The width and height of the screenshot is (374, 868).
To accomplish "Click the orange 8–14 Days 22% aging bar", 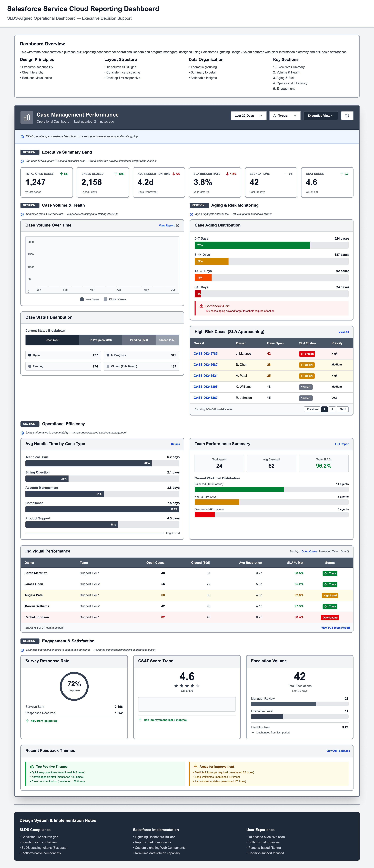I will 211,261.
